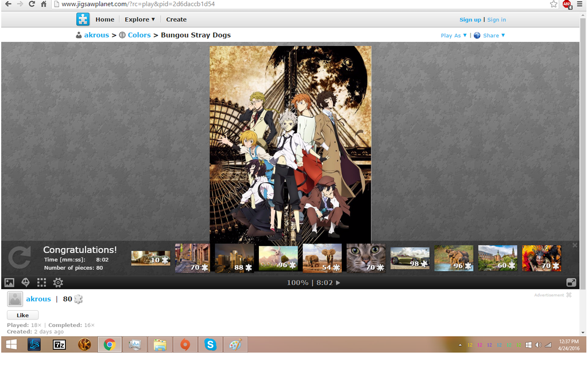This screenshot has height=366, width=588.
Task: Arrange pieces with the grid icon
Action: click(41, 282)
